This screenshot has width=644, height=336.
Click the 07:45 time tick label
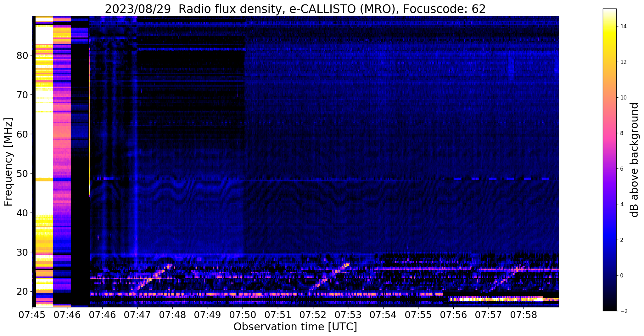[x=32, y=315]
